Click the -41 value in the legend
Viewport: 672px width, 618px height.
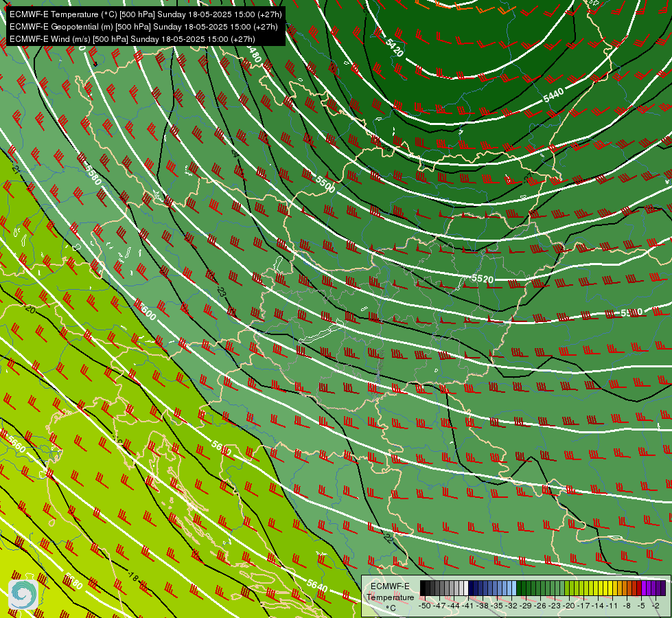point(468,606)
